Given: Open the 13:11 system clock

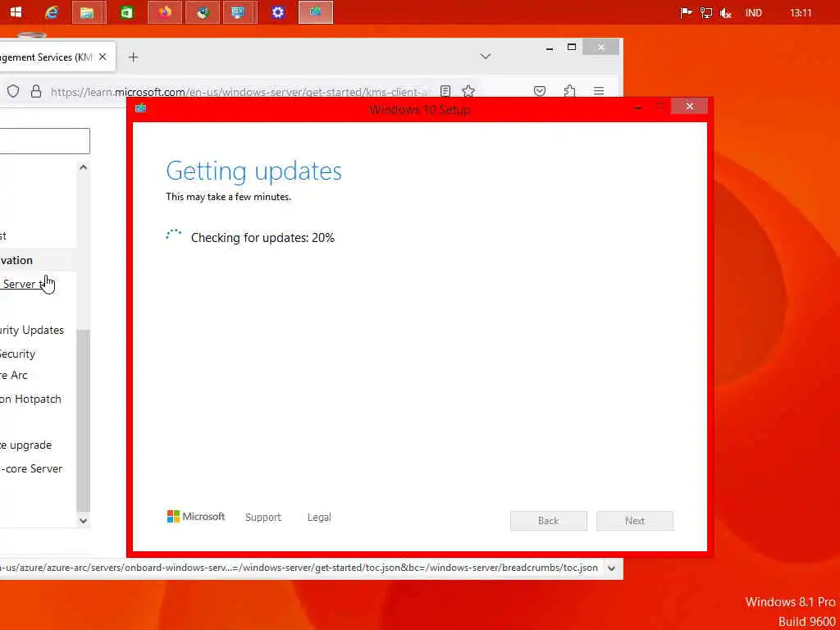Looking at the screenshot, I should tap(801, 13).
